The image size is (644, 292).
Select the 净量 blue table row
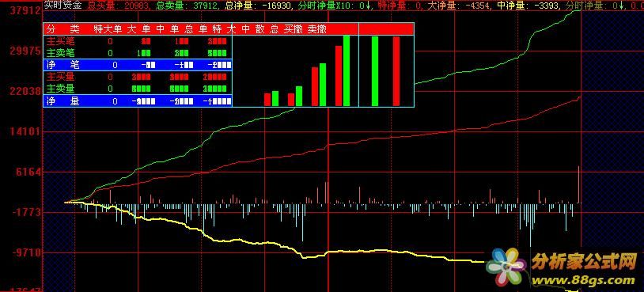point(138,101)
